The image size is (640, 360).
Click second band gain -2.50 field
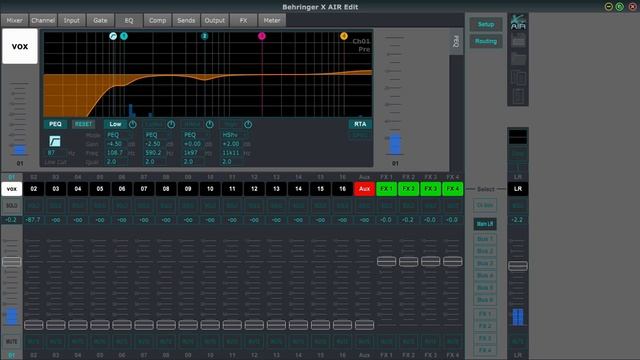(x=154, y=144)
